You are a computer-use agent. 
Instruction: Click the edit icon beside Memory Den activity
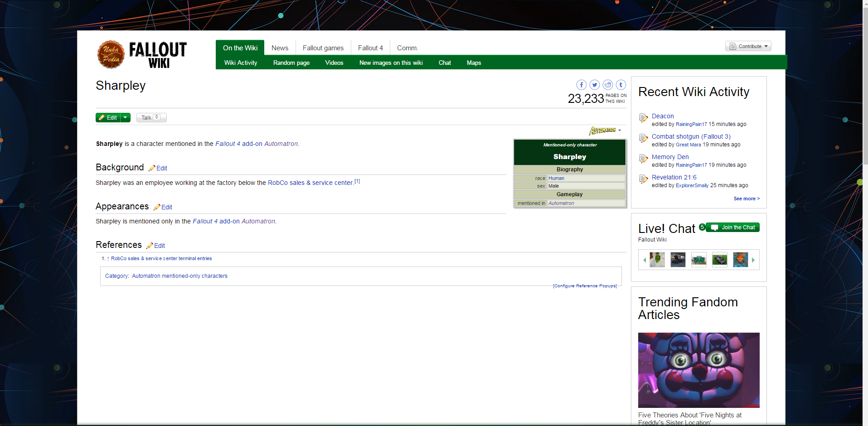point(644,159)
